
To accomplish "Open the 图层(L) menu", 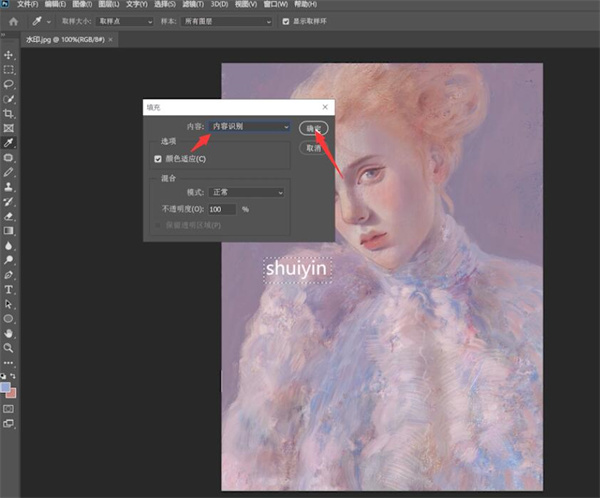I will coord(109,4).
